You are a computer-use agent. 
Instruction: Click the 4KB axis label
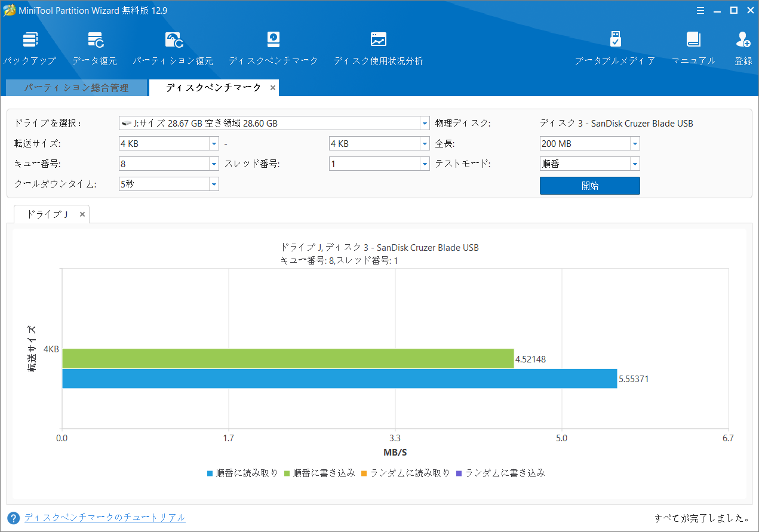pyautogui.click(x=51, y=349)
